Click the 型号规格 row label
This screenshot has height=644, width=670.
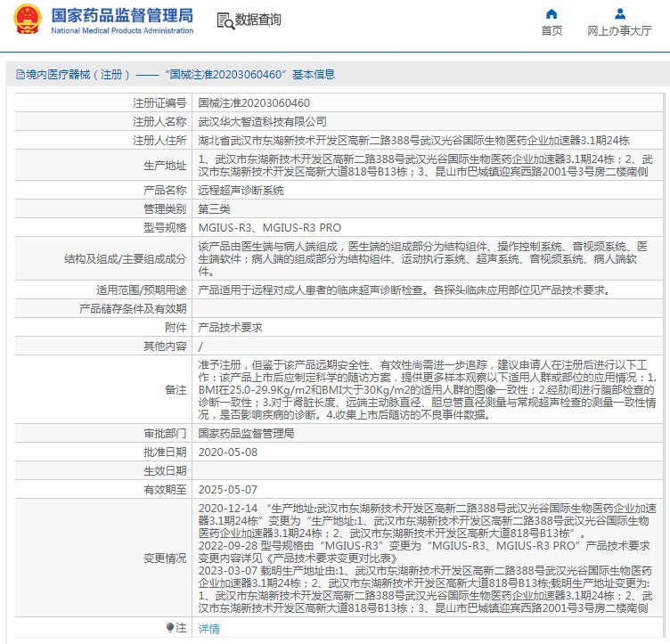(165, 228)
